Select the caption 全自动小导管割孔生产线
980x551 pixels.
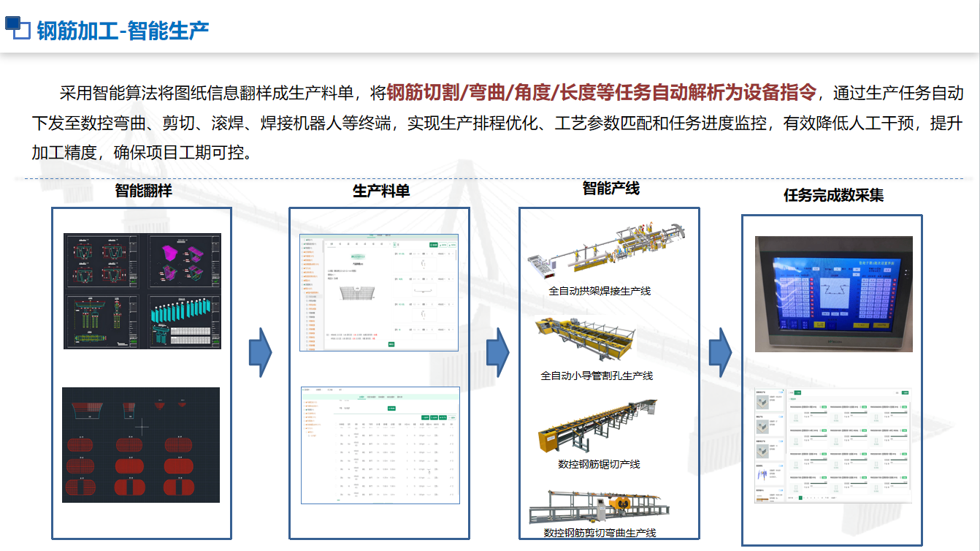pyautogui.click(x=597, y=376)
